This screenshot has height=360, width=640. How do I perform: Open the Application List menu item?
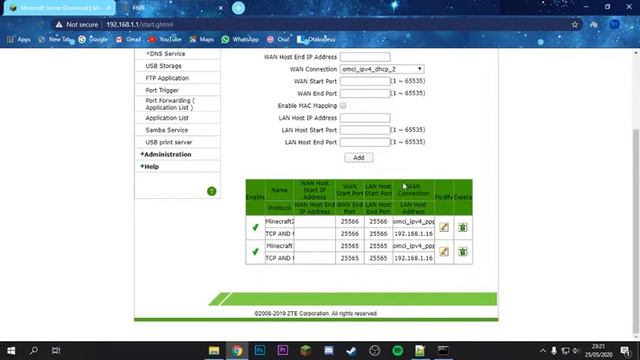167,118
